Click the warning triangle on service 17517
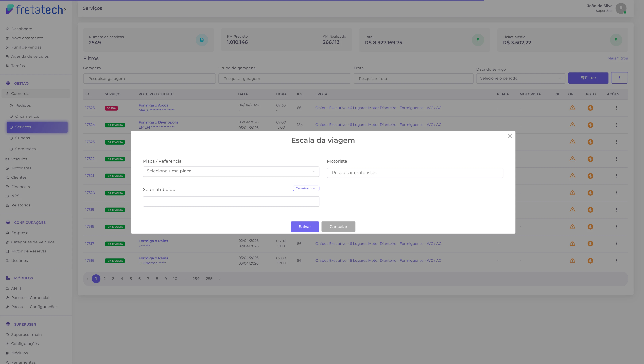Viewport: 644px width, 364px height. click(x=572, y=243)
